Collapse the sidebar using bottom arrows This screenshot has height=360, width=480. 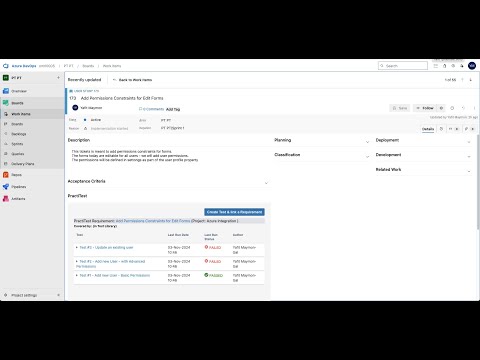(x=59, y=295)
